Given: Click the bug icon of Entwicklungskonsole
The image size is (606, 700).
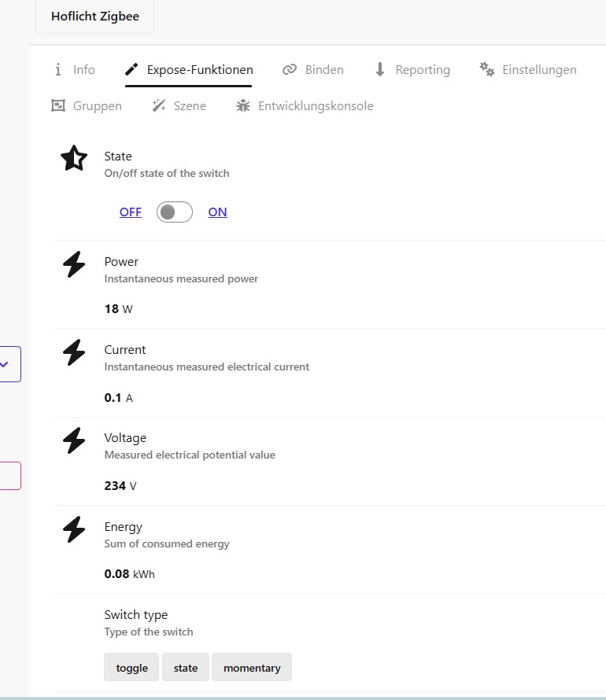Looking at the screenshot, I should (243, 105).
